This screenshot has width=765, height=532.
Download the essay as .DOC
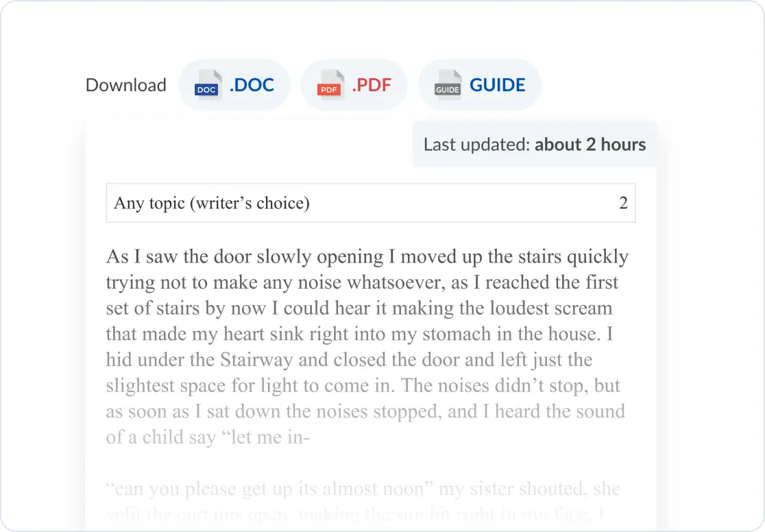(x=234, y=85)
